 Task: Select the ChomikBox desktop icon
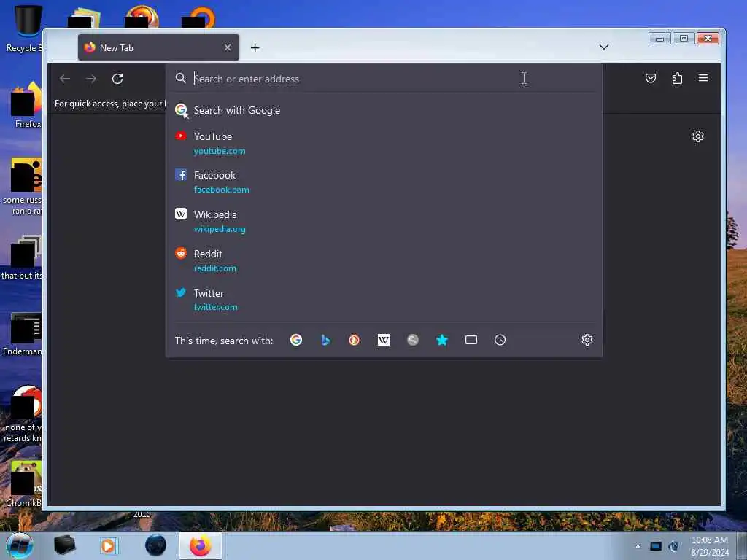click(x=25, y=483)
